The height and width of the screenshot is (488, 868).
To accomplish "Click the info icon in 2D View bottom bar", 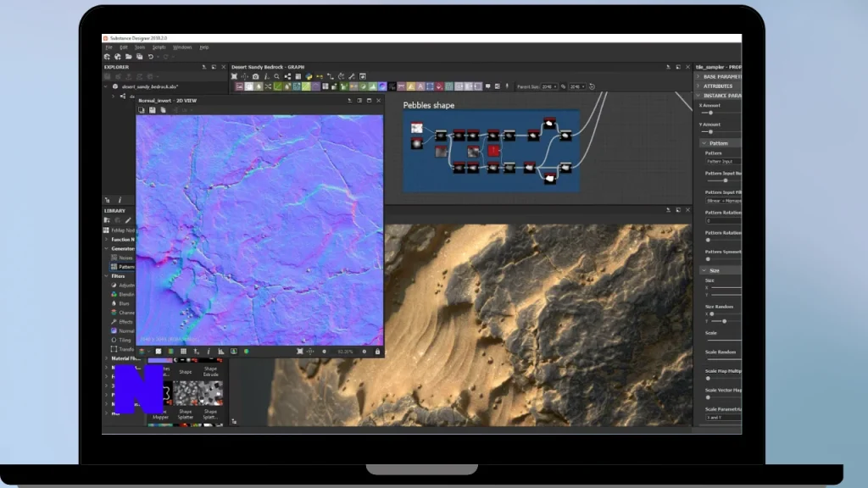I will coord(209,352).
